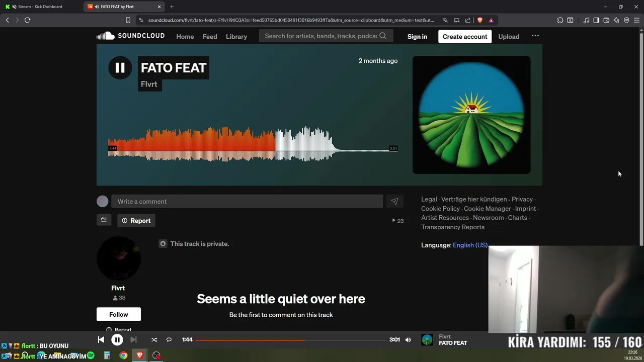
Task: Toggle the browser sidebar panel icon
Action: point(596,20)
